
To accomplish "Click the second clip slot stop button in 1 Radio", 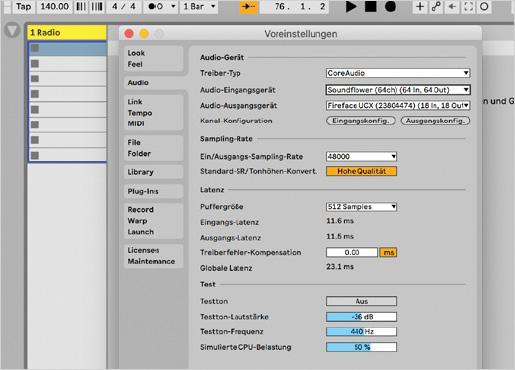I will (35, 63).
